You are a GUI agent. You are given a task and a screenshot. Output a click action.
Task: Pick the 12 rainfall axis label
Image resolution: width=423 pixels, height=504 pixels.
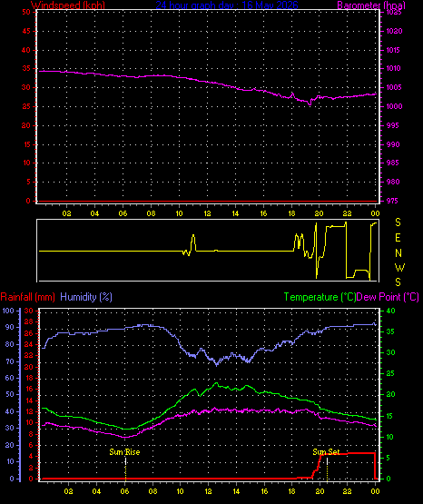click(29, 411)
